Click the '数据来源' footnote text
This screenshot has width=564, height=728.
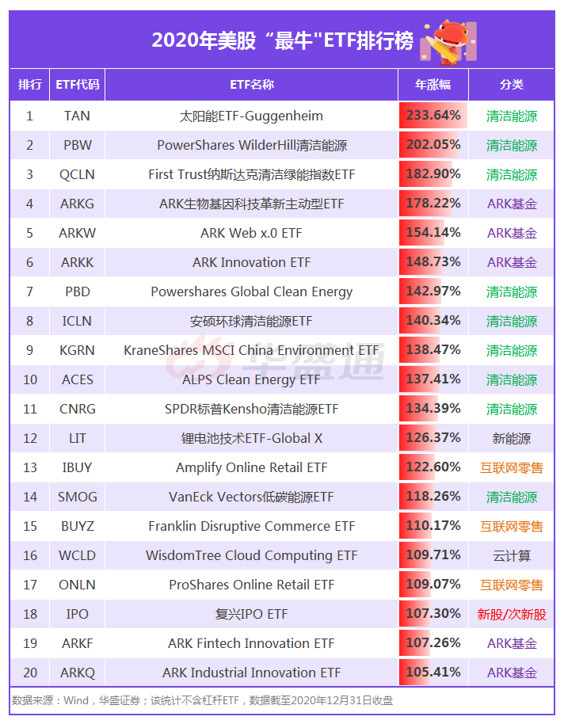point(202,700)
